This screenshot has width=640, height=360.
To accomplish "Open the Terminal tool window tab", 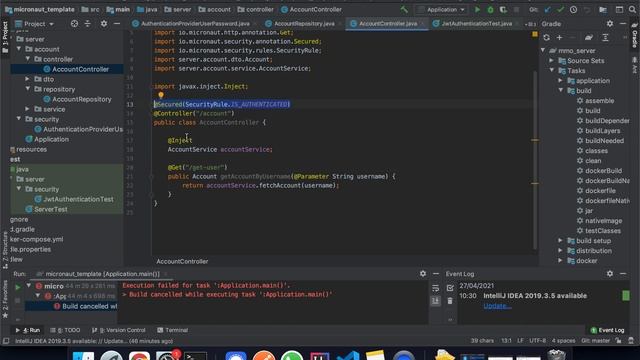I will (173, 330).
